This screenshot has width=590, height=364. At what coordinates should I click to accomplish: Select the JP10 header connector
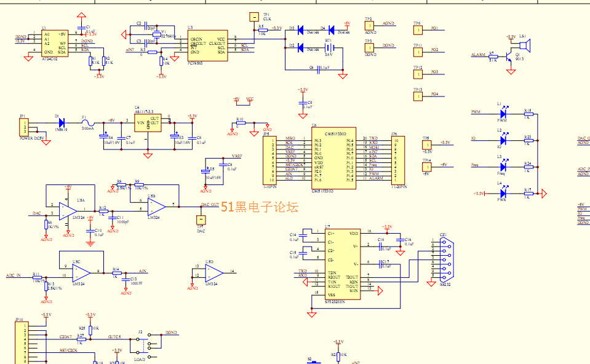click(x=22, y=342)
